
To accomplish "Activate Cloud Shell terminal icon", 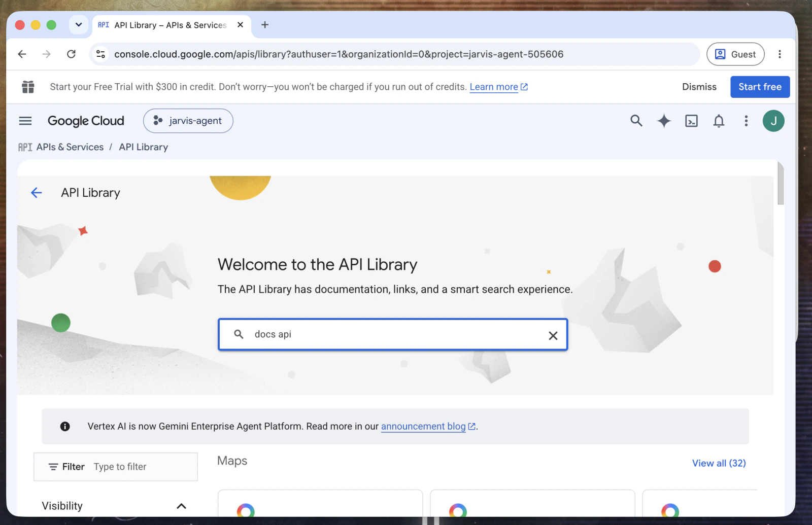I will pyautogui.click(x=691, y=121).
